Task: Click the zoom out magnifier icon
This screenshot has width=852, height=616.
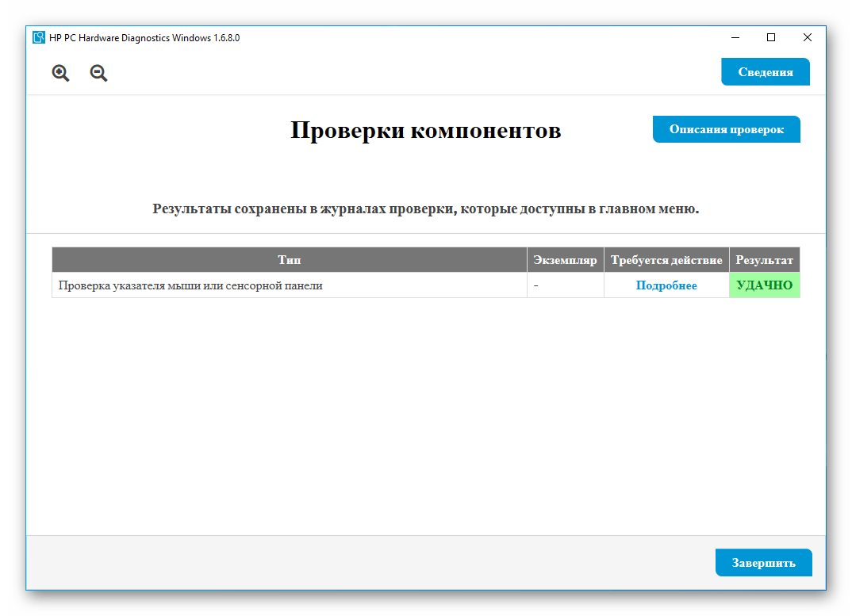Action: pyautogui.click(x=98, y=73)
